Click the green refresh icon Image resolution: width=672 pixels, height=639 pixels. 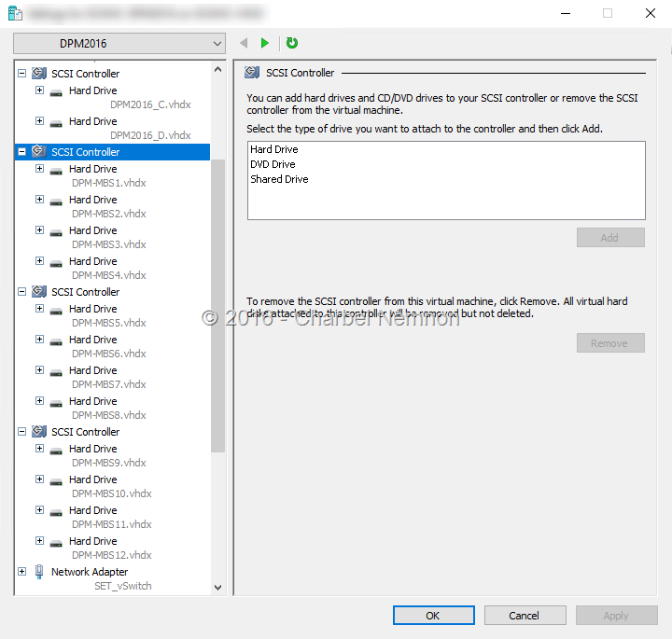point(292,42)
